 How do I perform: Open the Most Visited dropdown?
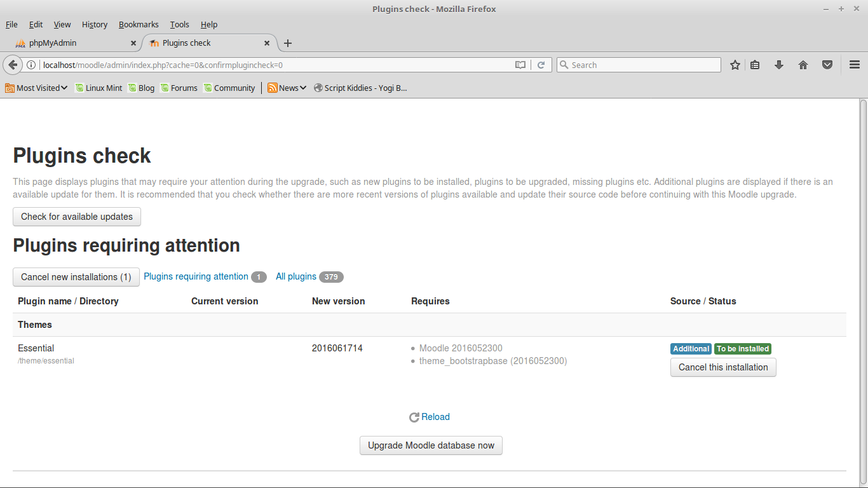tap(36, 88)
